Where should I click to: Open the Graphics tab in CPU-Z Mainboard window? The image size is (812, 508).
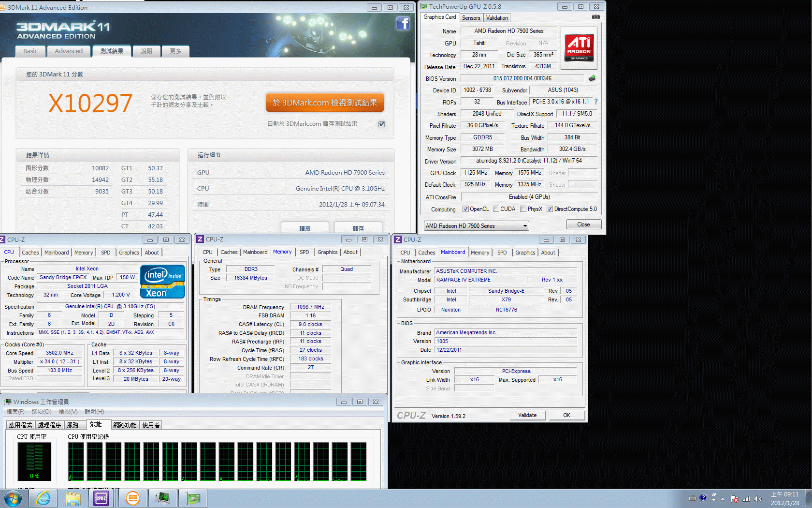[x=525, y=253]
